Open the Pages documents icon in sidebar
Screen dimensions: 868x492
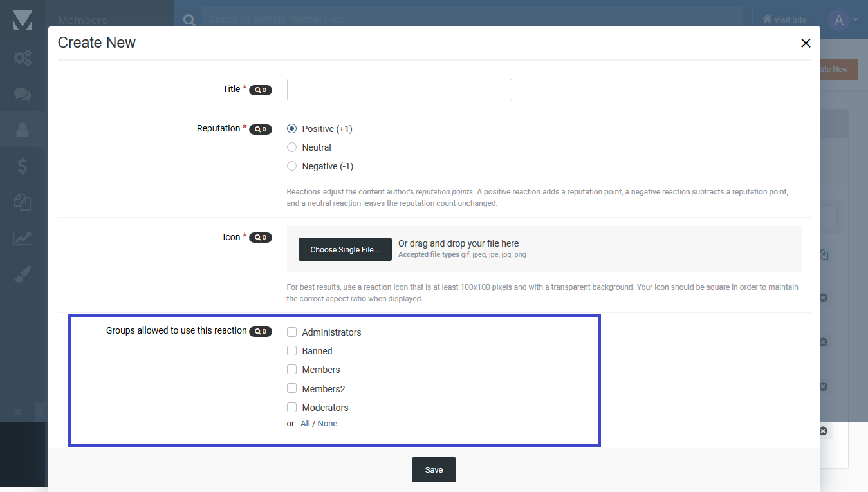coord(23,202)
